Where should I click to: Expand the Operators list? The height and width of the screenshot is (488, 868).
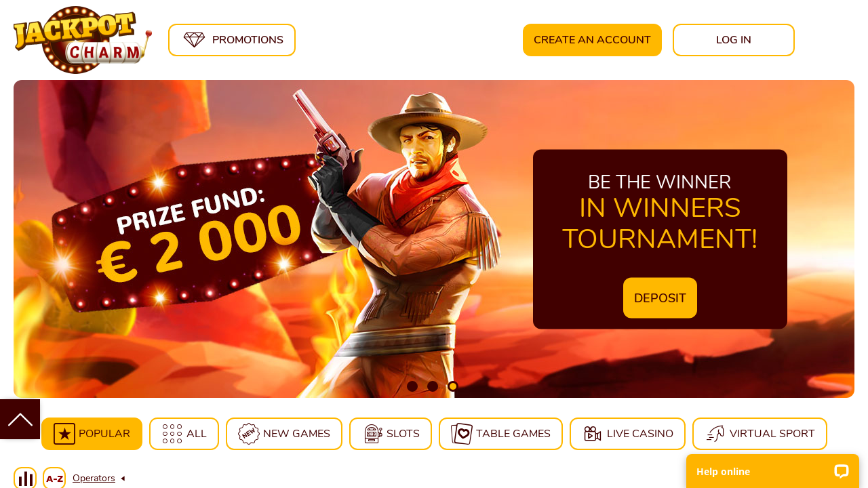[x=94, y=479]
